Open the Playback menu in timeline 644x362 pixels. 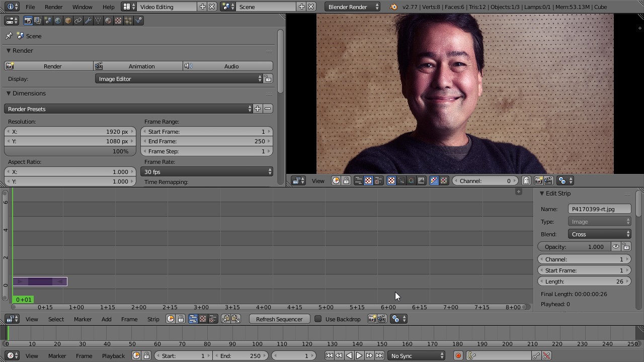point(113,355)
